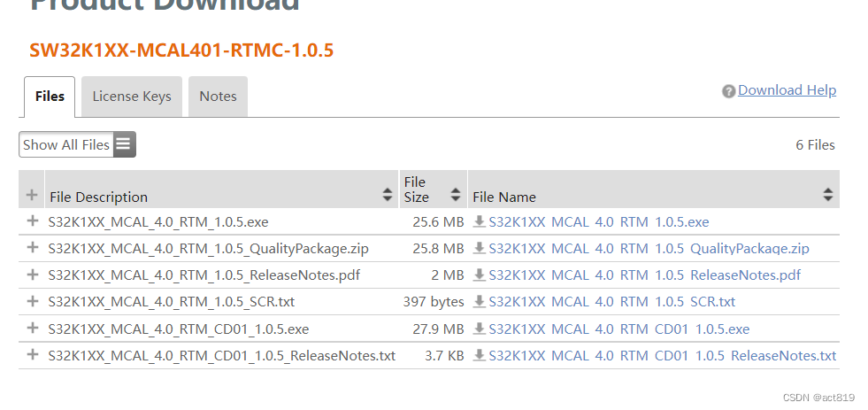Select the Files tab
This screenshot has width=868, height=410.
click(50, 97)
